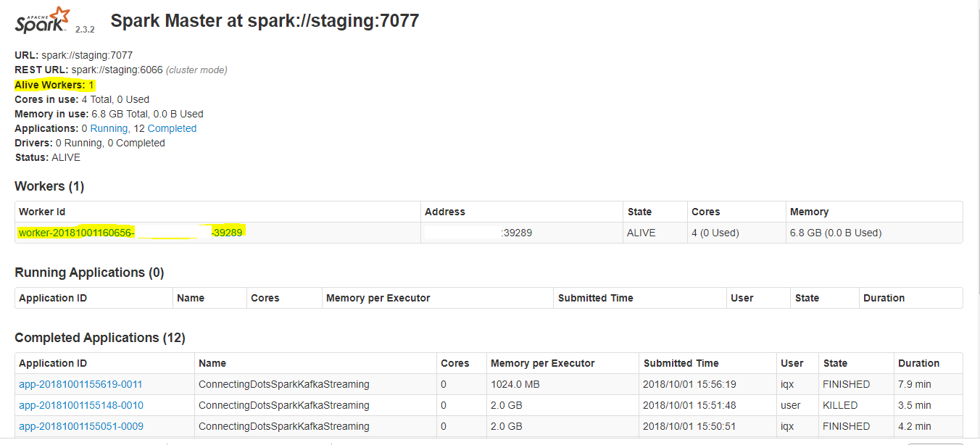Open application app-20181001155051-0009 details
This screenshot has height=445, width=980.
(x=80, y=426)
